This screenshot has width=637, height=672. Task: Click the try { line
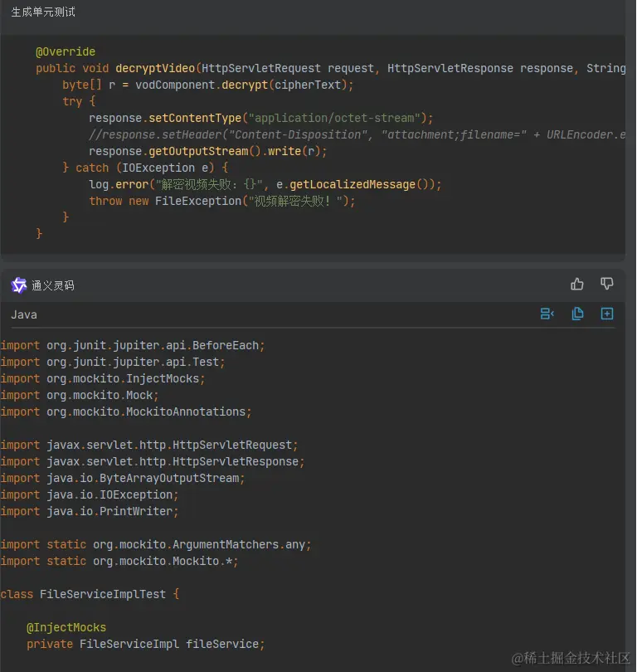point(80,101)
